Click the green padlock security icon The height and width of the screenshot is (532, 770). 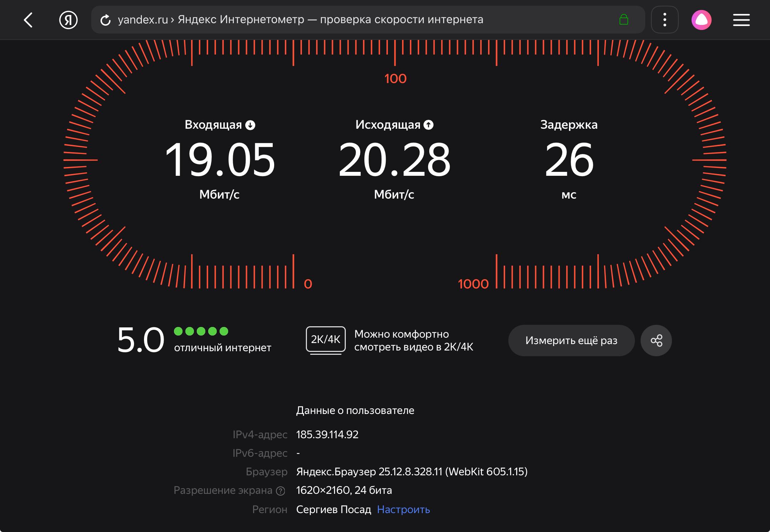point(623,20)
